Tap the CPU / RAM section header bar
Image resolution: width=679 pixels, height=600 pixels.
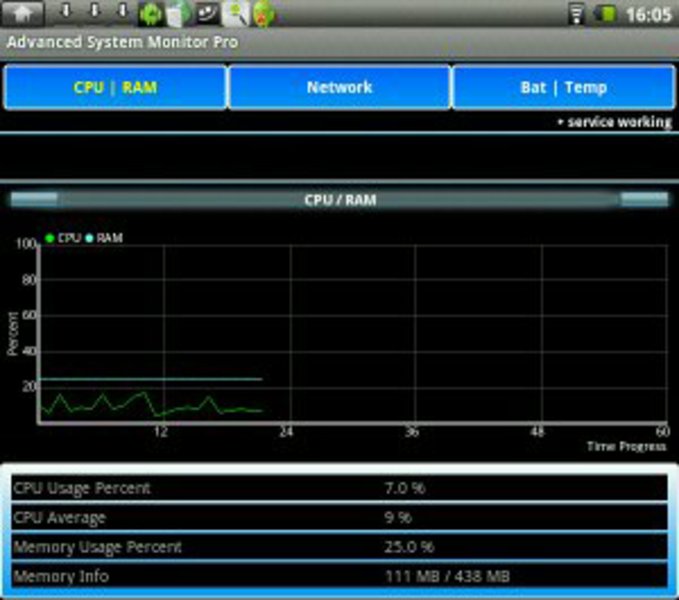point(340,200)
